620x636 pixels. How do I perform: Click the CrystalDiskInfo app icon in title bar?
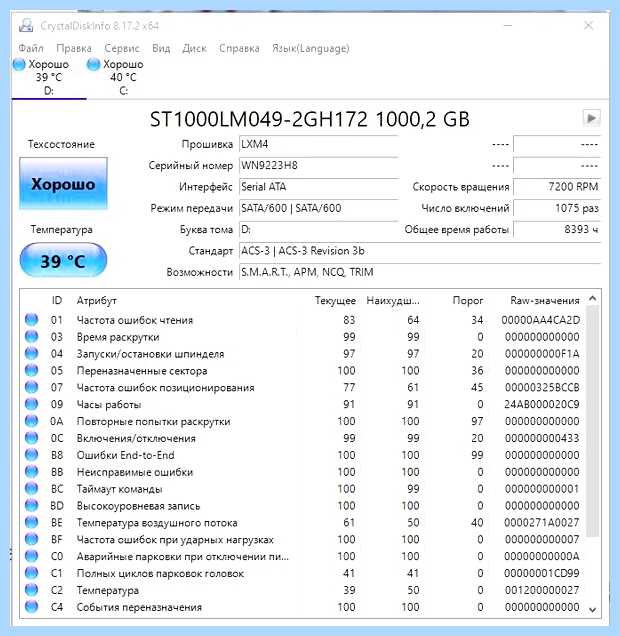pos(26,26)
